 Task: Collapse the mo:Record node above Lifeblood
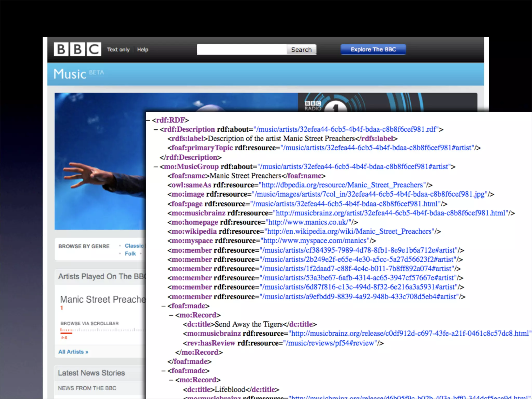(171, 380)
